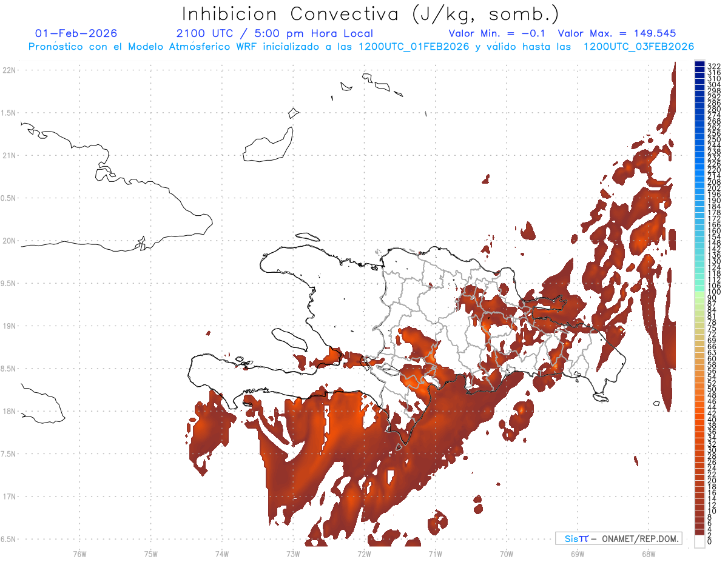Select the date '01-Feb-2026'

click(76, 33)
